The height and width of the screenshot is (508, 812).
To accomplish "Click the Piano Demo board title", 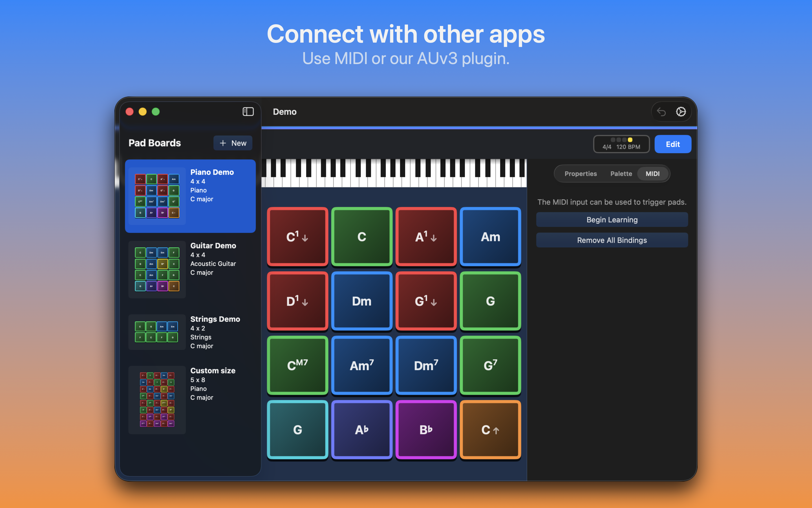I will point(212,172).
